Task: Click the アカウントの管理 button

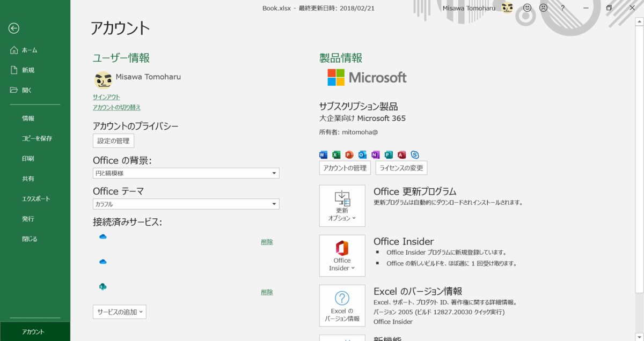Action: click(345, 168)
